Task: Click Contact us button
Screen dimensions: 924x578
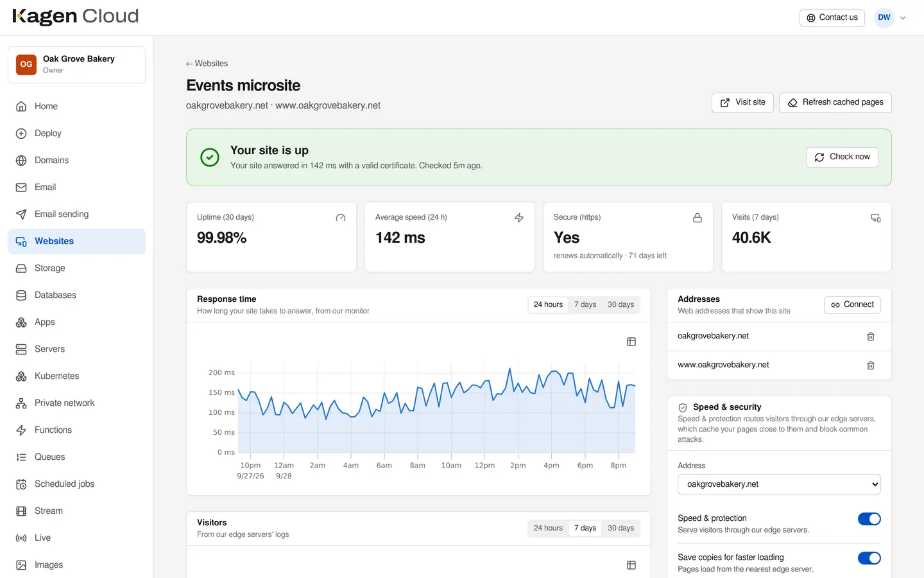Action: pos(832,18)
